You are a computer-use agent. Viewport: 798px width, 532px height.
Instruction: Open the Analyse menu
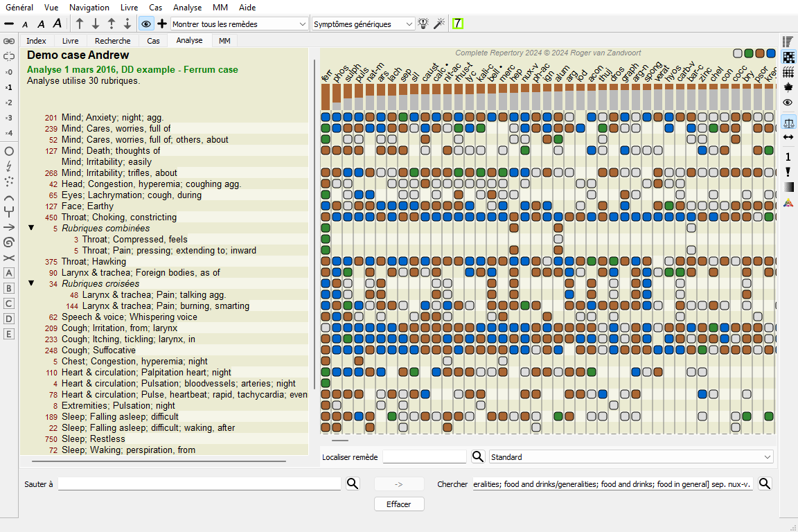187,8
